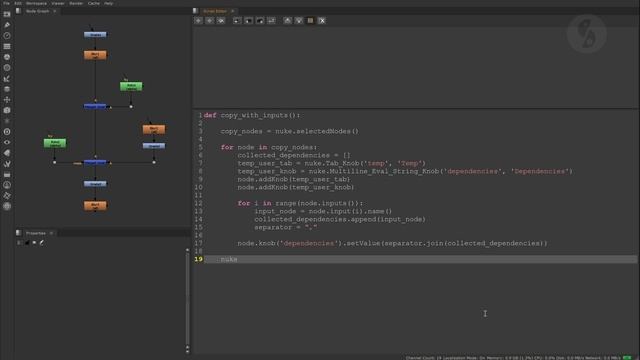Go to previous script in Script Editor
The width and height of the screenshot is (640, 360).
[x=198, y=20]
